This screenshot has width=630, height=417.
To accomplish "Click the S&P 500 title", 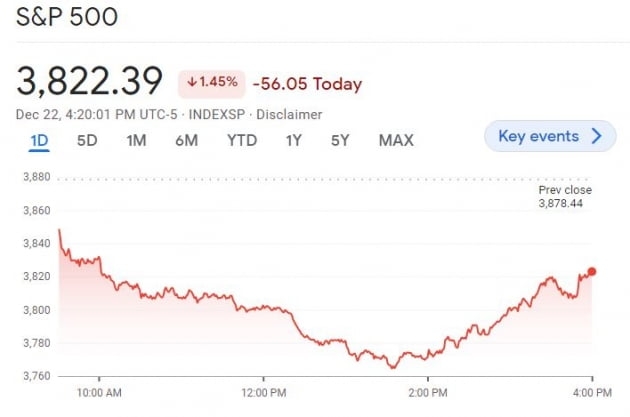I will click(66, 20).
